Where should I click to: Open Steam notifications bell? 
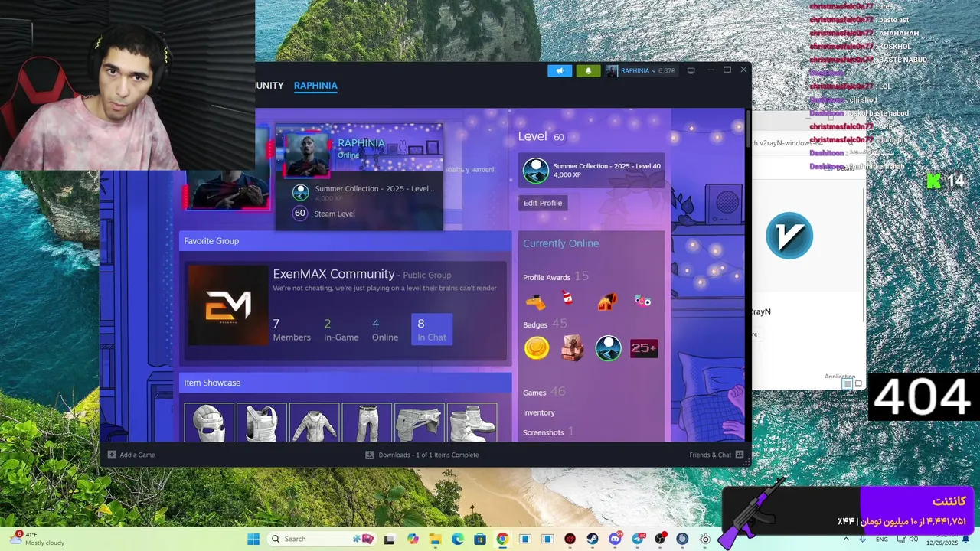click(x=588, y=70)
